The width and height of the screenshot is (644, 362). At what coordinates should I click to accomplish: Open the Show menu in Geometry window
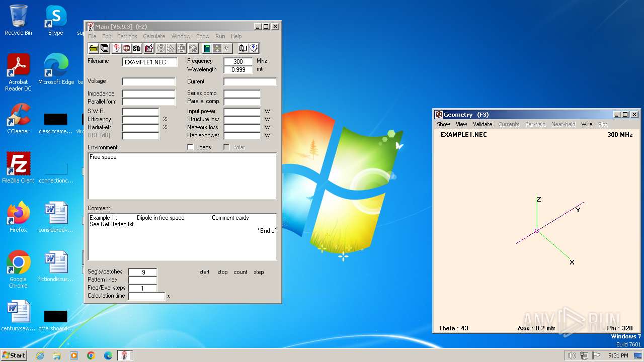443,124
